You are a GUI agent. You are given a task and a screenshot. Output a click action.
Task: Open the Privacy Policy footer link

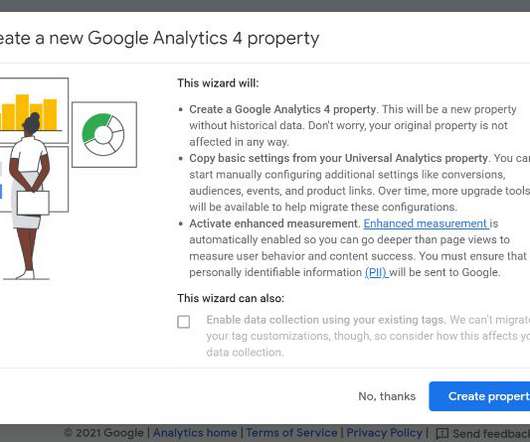[384, 433]
